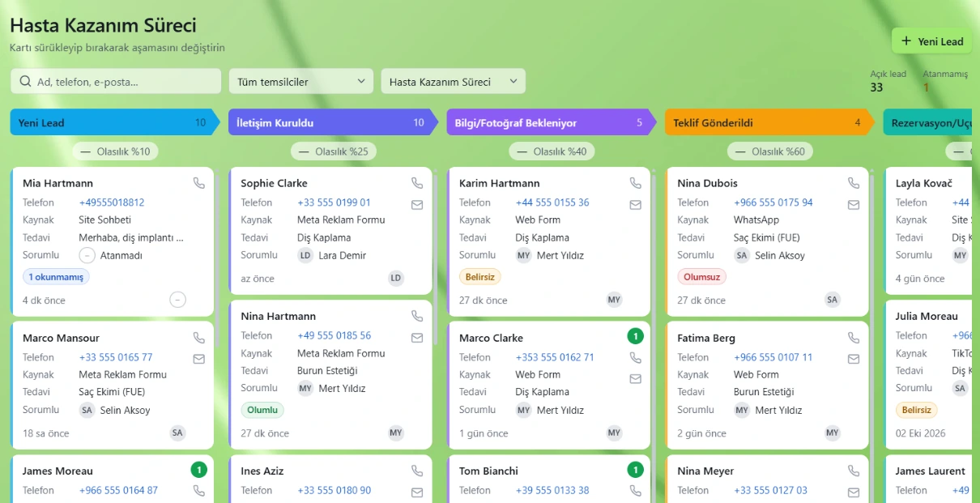Click phone icon on Tom Bianchi card
Viewport: 980px width, 503px height.
tap(636, 490)
